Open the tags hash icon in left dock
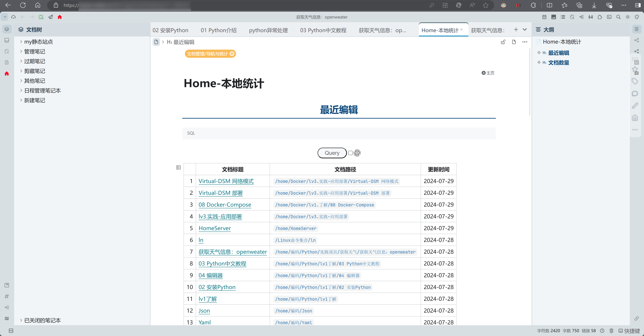 7,296
